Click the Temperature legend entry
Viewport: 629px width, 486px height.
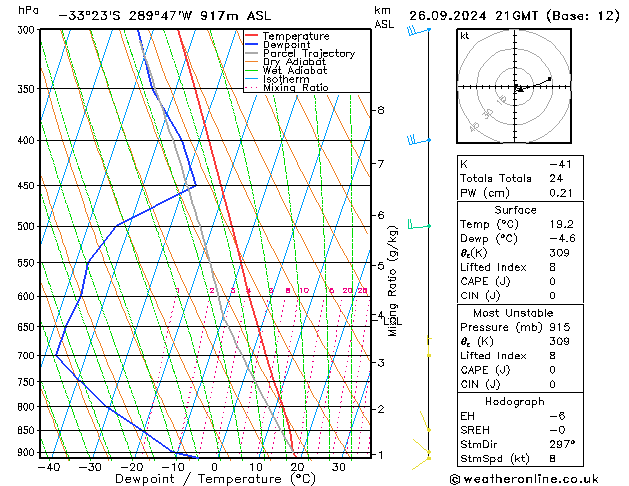point(296,36)
